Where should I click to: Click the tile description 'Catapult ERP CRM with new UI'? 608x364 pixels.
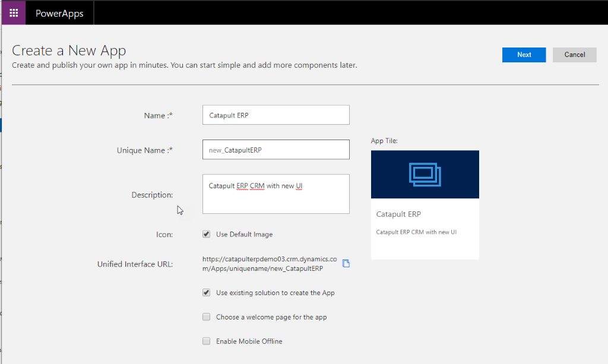tap(416, 232)
